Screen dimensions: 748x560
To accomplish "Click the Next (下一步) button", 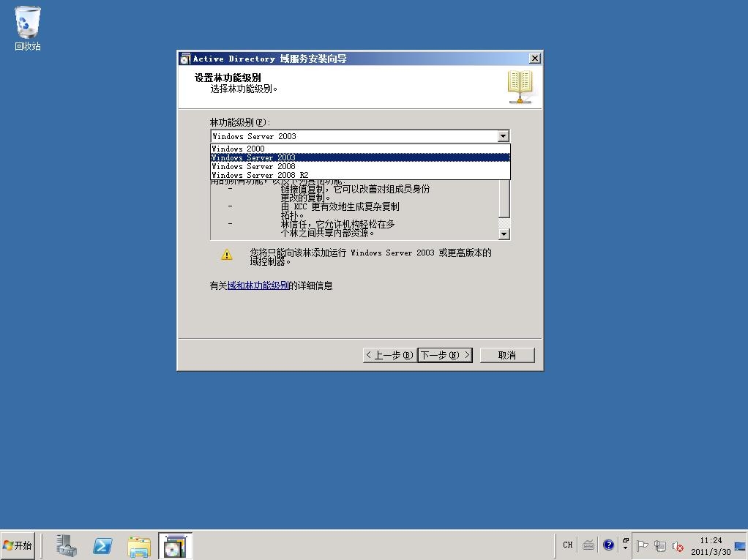I will tap(445, 355).
